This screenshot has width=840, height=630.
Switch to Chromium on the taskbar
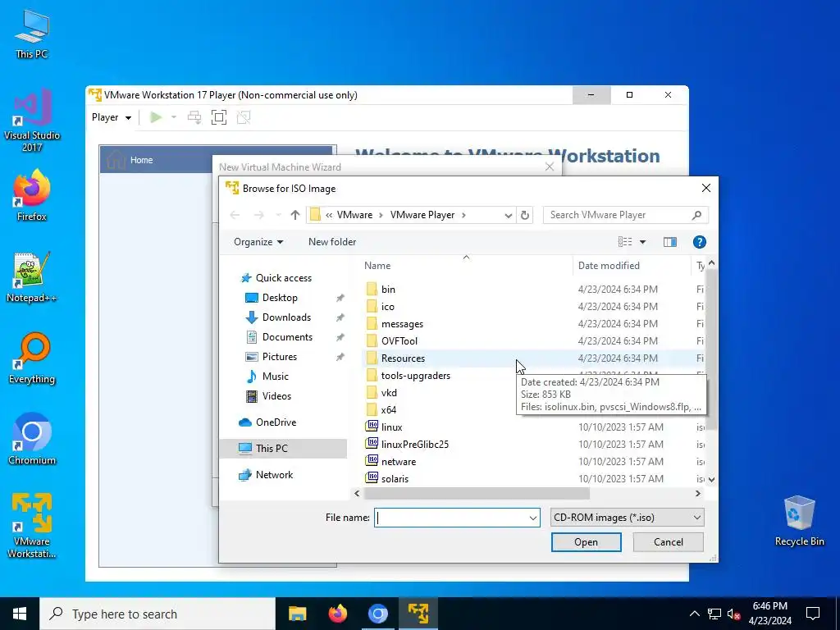[377, 614]
